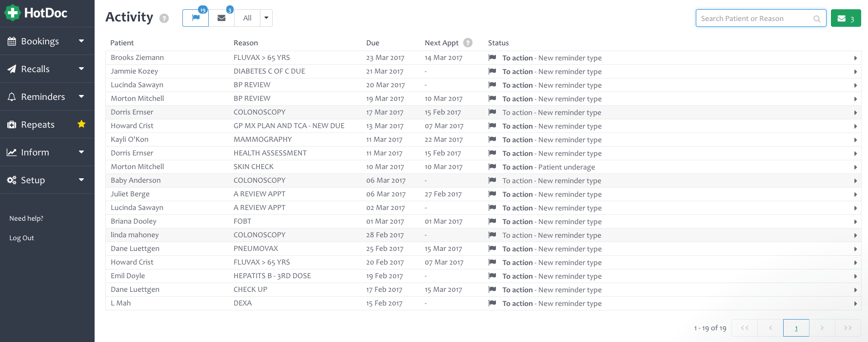Expand the row arrow for Dorris Ernser COLONOSCOPY
Screen dimensions: 868x342
[855, 113]
